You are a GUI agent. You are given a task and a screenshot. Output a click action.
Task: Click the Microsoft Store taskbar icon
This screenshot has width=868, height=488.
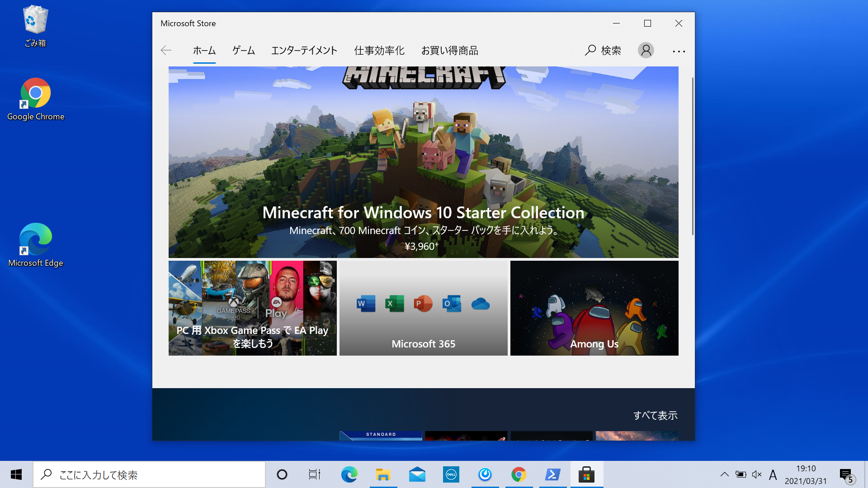pos(586,474)
